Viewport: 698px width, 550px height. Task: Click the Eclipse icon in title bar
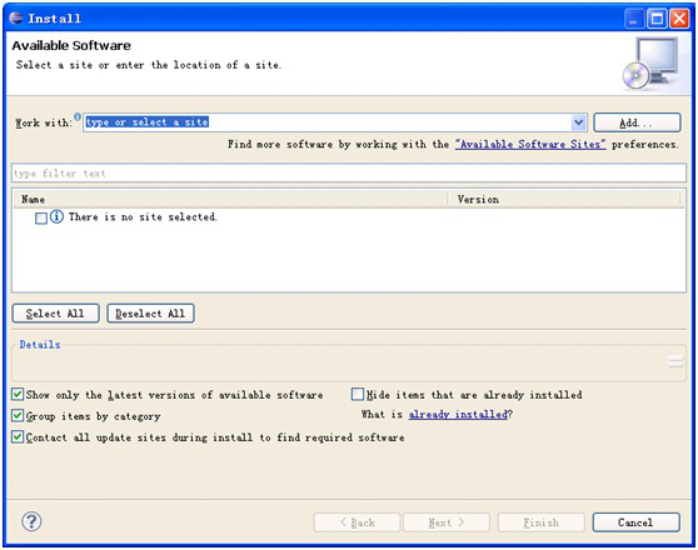(x=16, y=18)
